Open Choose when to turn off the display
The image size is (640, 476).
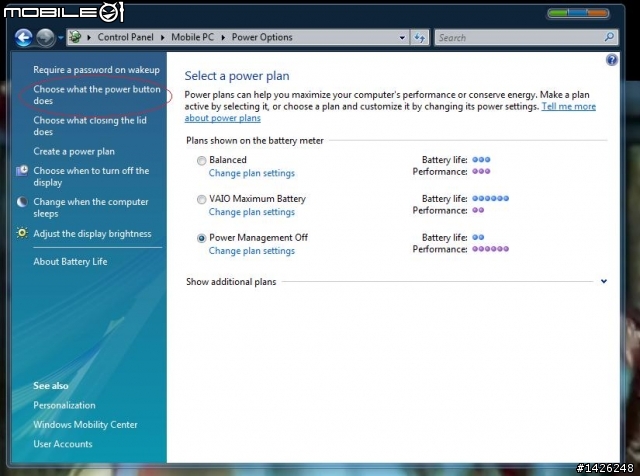click(91, 176)
